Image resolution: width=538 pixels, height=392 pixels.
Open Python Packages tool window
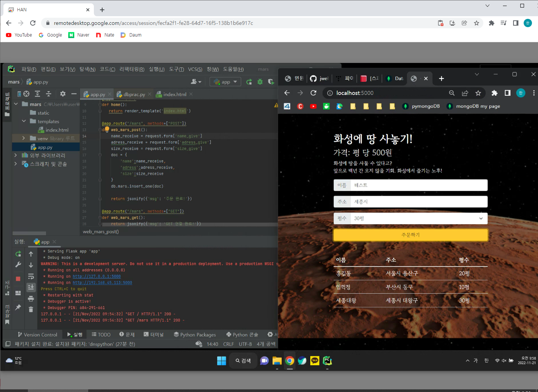(195, 335)
